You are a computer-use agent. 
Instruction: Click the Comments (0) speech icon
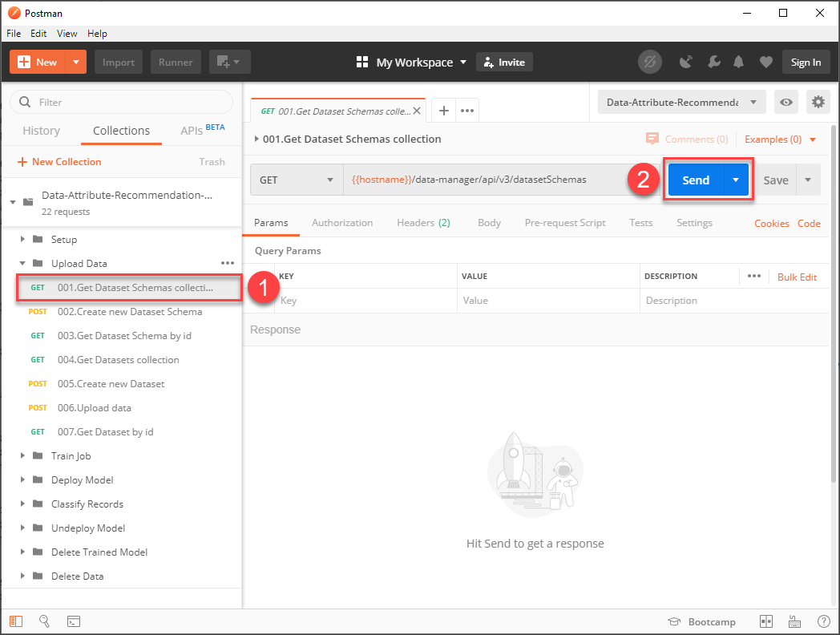click(652, 139)
